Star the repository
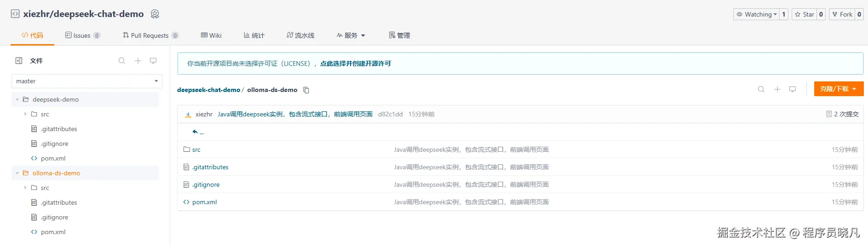 pos(805,14)
